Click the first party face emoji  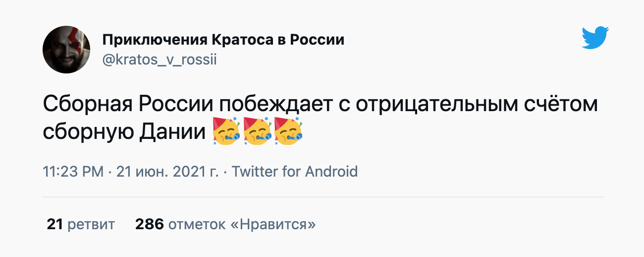click(226, 131)
